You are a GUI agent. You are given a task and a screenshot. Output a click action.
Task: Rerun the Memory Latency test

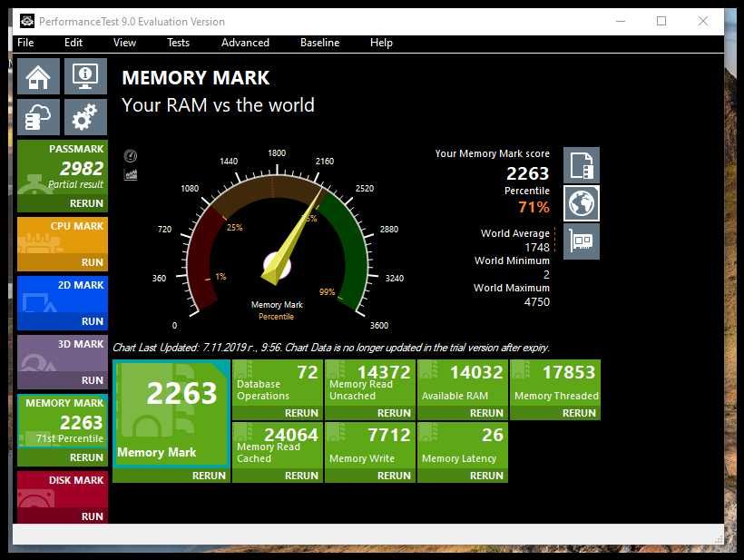point(486,476)
